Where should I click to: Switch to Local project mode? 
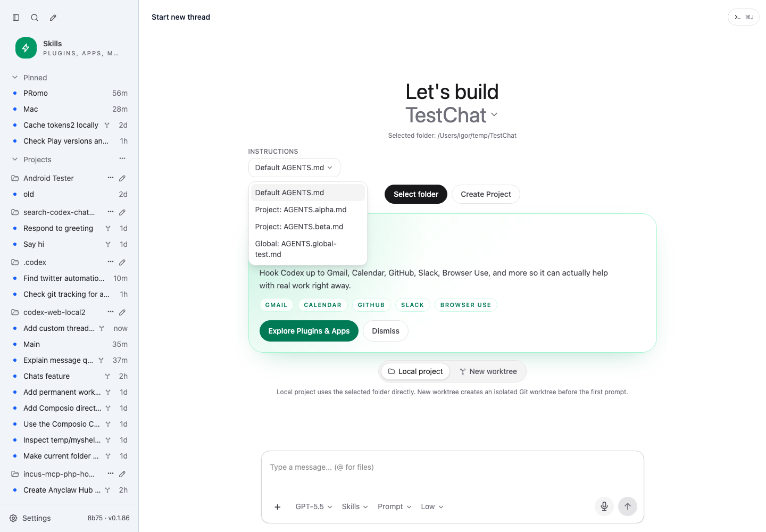click(x=415, y=371)
